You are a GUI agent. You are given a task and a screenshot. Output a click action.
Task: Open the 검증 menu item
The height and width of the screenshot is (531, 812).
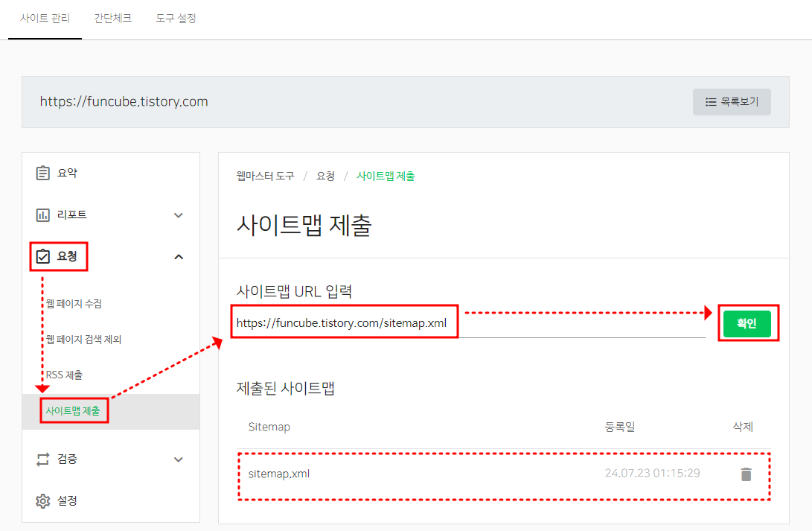click(x=67, y=459)
